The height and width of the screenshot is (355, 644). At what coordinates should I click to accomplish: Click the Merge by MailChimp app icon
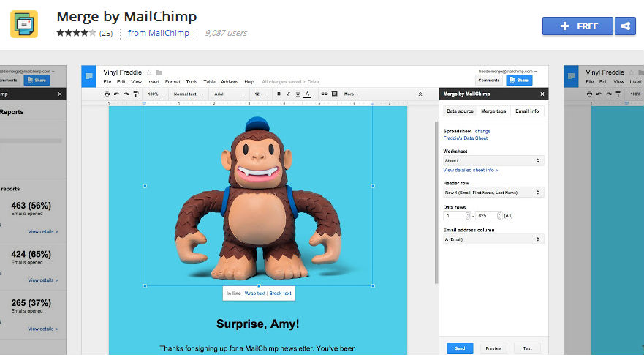24,24
